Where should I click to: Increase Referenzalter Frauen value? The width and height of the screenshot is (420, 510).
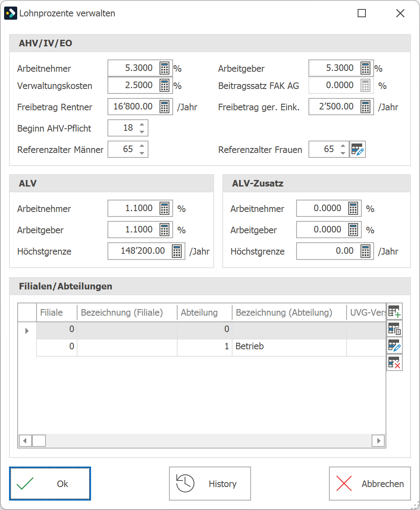(343, 146)
